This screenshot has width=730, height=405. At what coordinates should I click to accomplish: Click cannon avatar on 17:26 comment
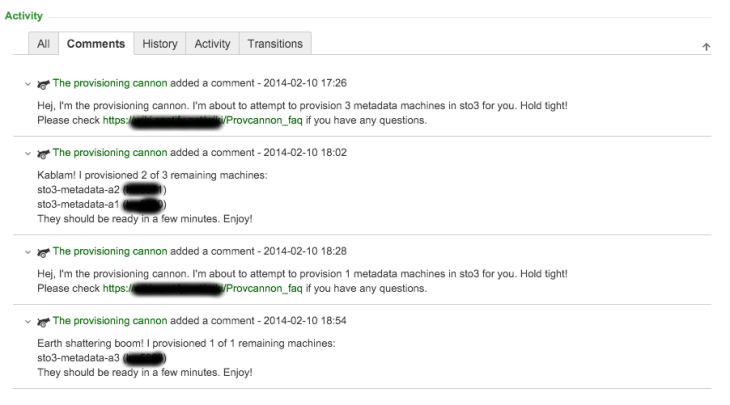tap(43, 84)
